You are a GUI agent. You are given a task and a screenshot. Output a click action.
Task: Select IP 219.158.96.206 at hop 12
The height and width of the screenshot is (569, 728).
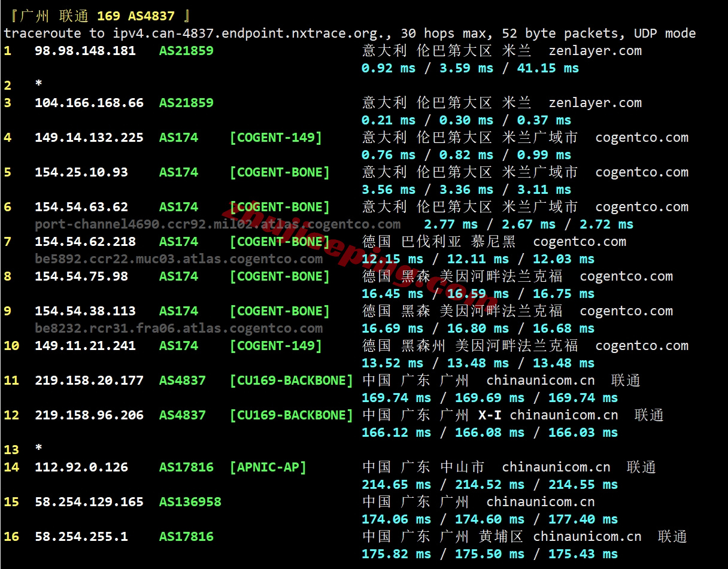(89, 415)
